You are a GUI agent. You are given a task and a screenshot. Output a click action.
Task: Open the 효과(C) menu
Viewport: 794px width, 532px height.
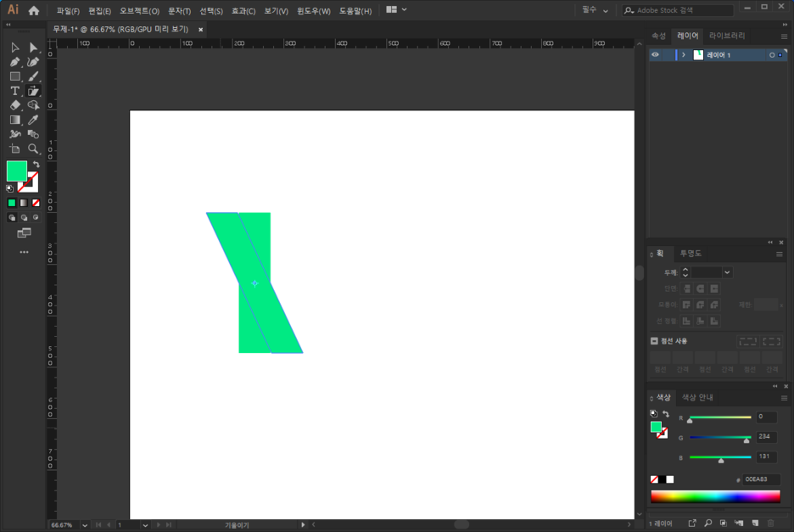[x=243, y=11]
